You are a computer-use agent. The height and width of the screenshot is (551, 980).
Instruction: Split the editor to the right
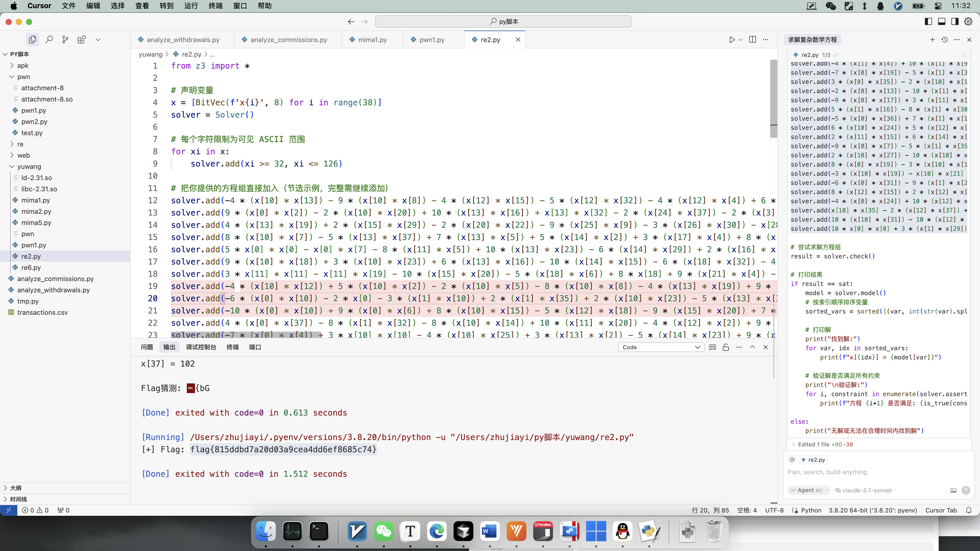[x=753, y=40]
